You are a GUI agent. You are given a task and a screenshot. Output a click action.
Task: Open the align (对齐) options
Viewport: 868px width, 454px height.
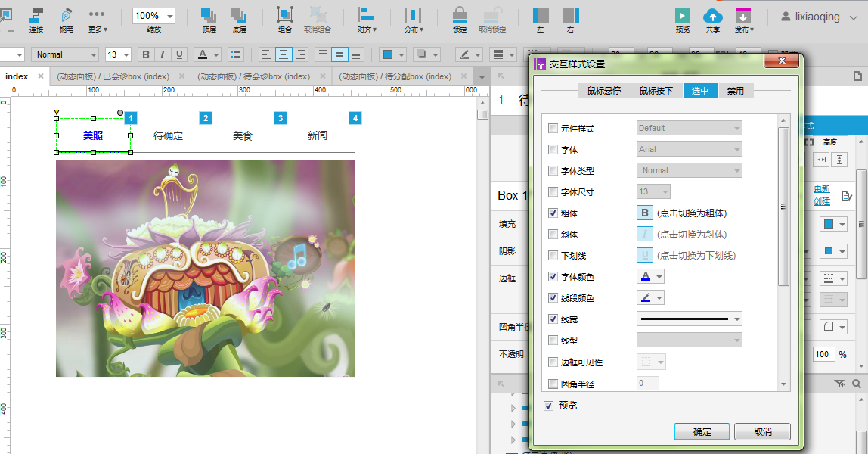[366, 20]
